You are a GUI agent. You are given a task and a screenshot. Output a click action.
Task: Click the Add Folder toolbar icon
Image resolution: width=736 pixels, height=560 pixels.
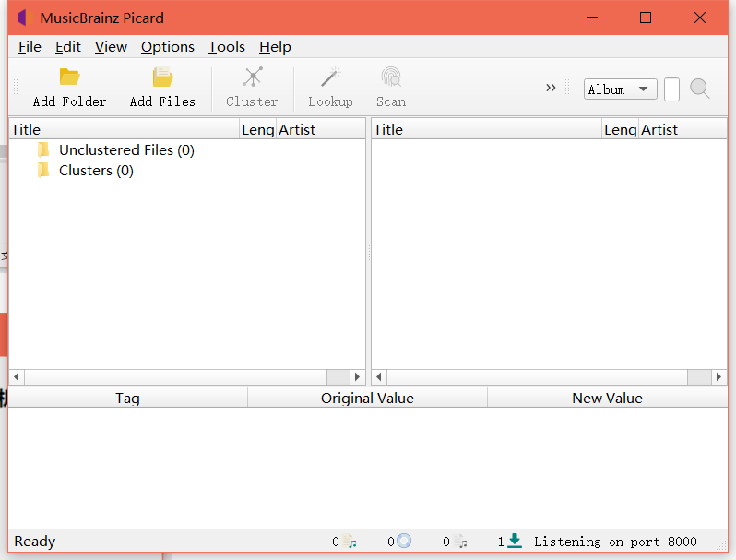pos(69,77)
